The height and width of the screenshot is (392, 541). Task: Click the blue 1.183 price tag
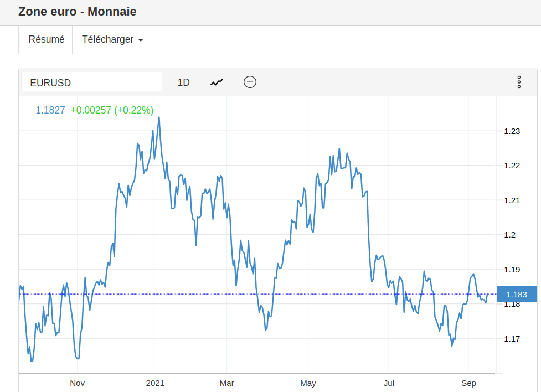(517, 295)
